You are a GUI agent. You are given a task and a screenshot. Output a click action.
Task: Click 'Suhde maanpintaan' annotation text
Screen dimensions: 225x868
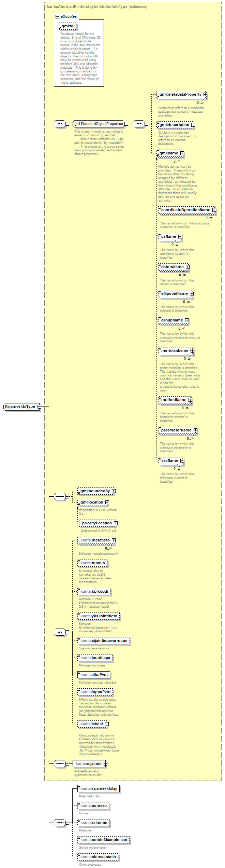[93, 847]
